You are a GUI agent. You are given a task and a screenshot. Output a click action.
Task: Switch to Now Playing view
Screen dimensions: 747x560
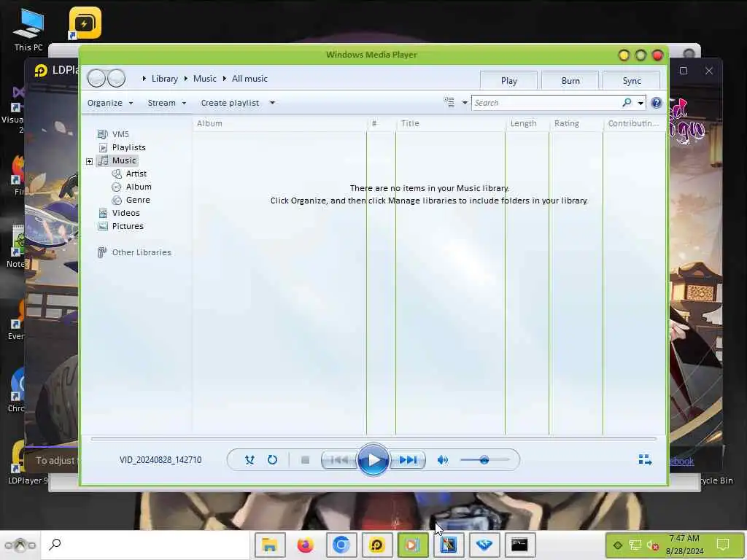tap(645, 459)
